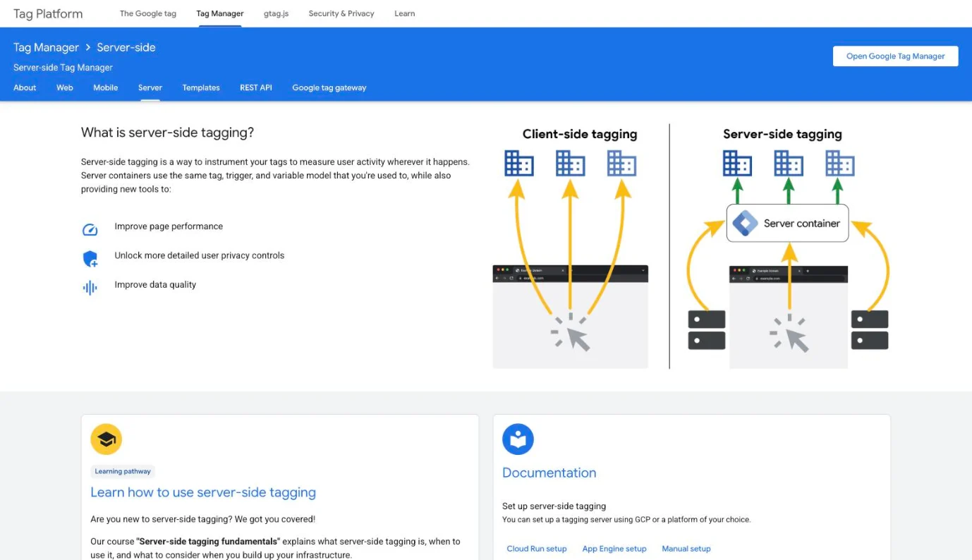Screen dimensions: 972x560
Task: Click the yellow graduation cap icon
Action: pos(107,439)
